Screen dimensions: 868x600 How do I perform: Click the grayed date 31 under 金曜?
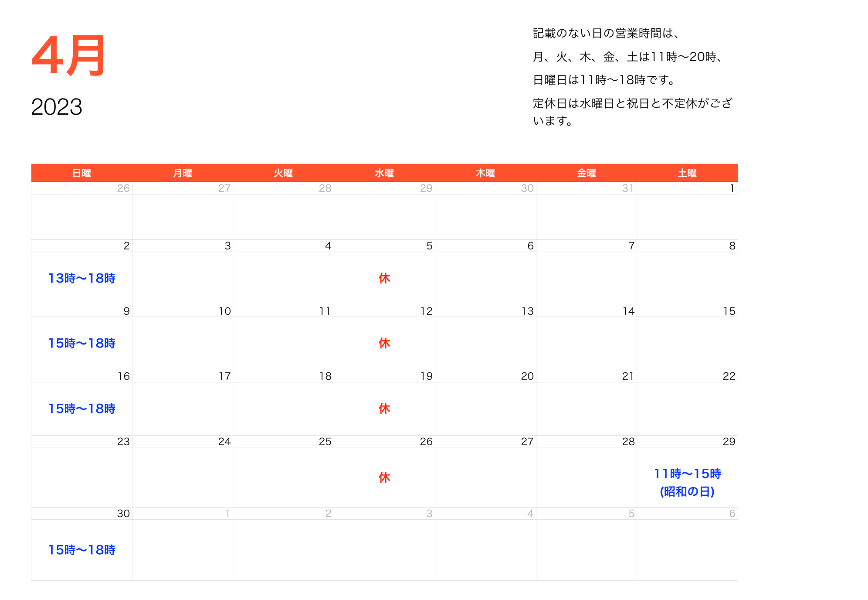coord(628,188)
